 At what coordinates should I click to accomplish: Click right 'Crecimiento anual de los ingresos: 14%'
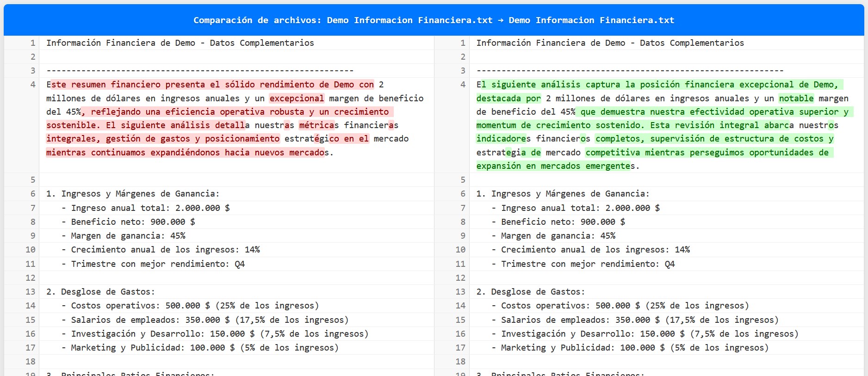click(x=591, y=249)
